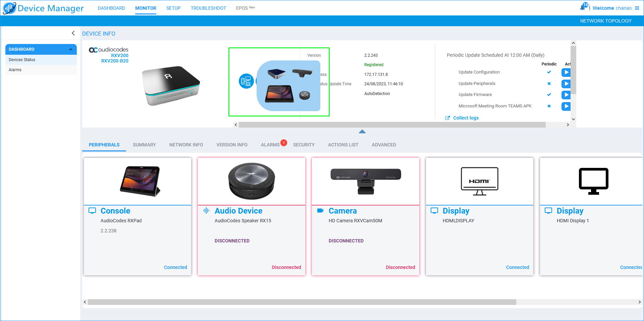The height and width of the screenshot is (321, 644).
Task: Click the Registered status text
Action: click(x=374, y=65)
